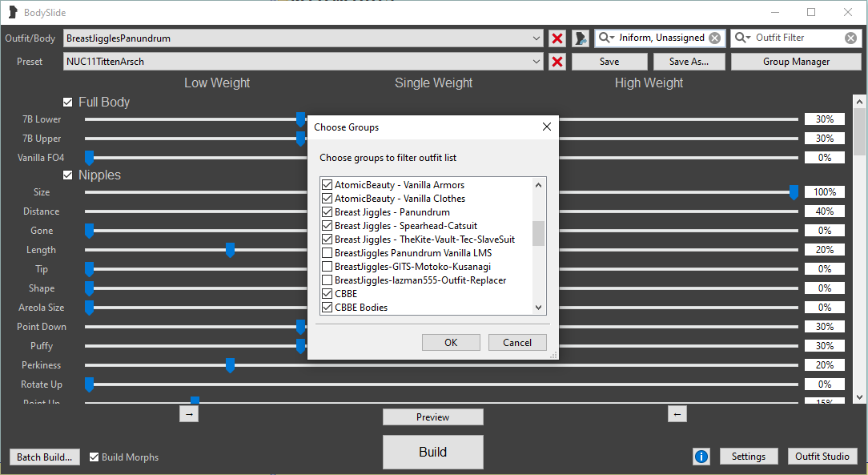Expand the Outfit/Body dropdown list
The width and height of the screenshot is (868, 475).
coord(536,38)
